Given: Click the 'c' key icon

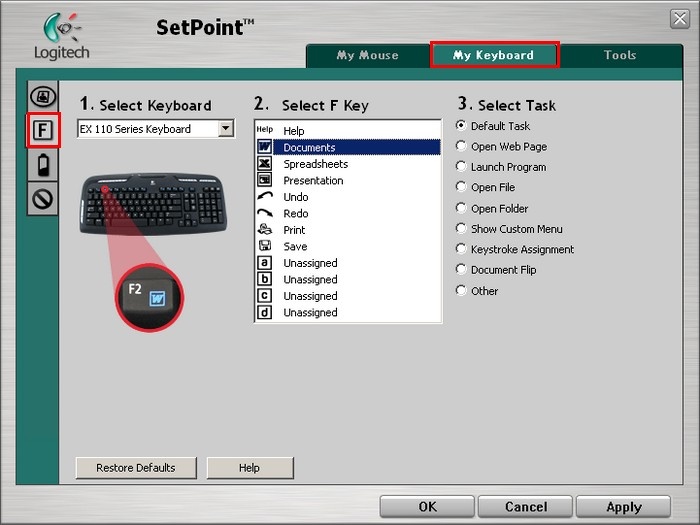Looking at the screenshot, I should click(264, 296).
